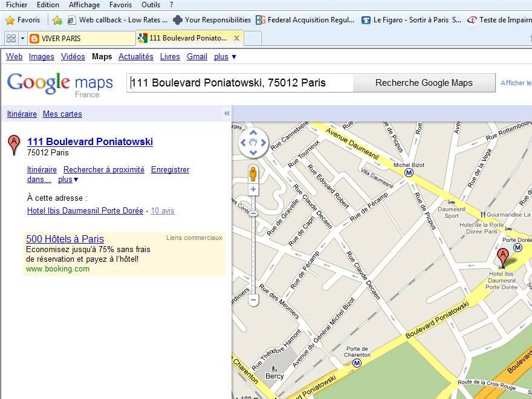Open Federal Acquisition Regul... bookmark

[305, 20]
